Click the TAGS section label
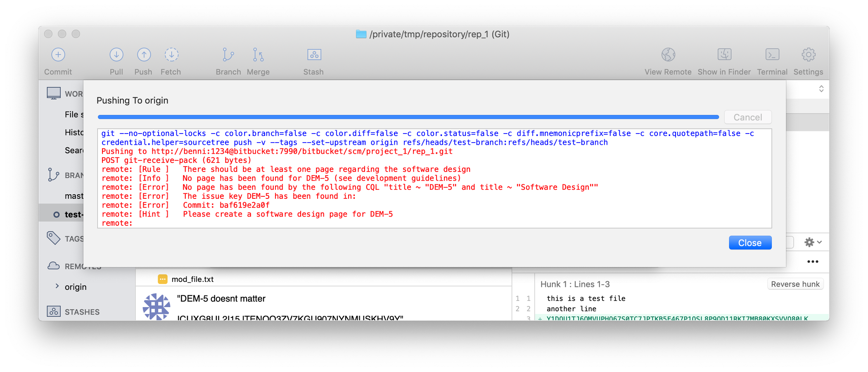 tap(74, 239)
